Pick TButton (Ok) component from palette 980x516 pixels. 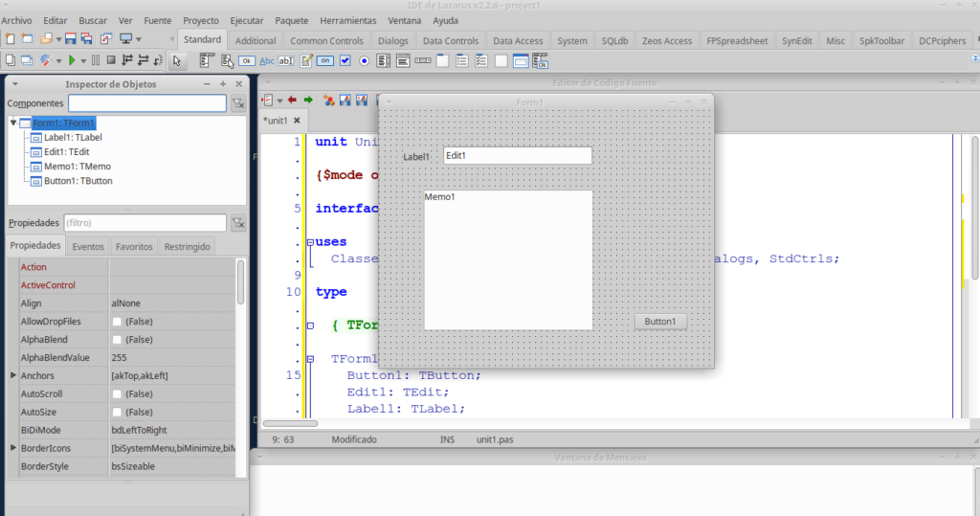click(247, 61)
